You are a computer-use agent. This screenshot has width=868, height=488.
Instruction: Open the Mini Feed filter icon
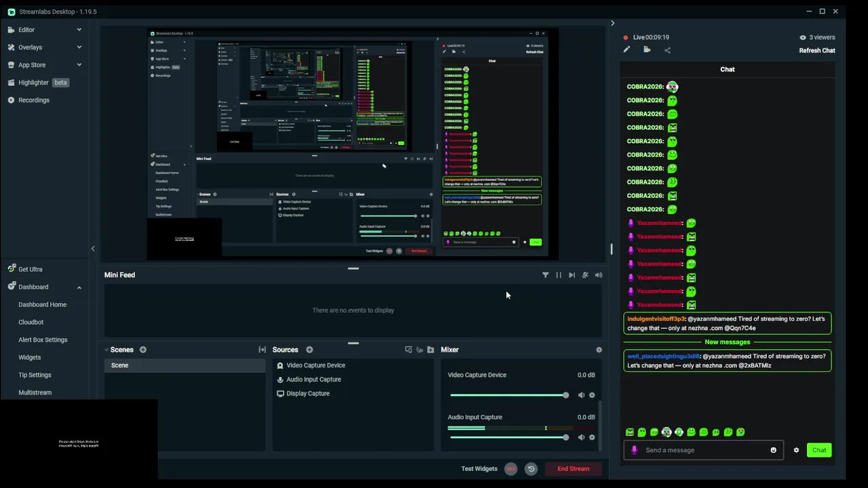(x=545, y=275)
